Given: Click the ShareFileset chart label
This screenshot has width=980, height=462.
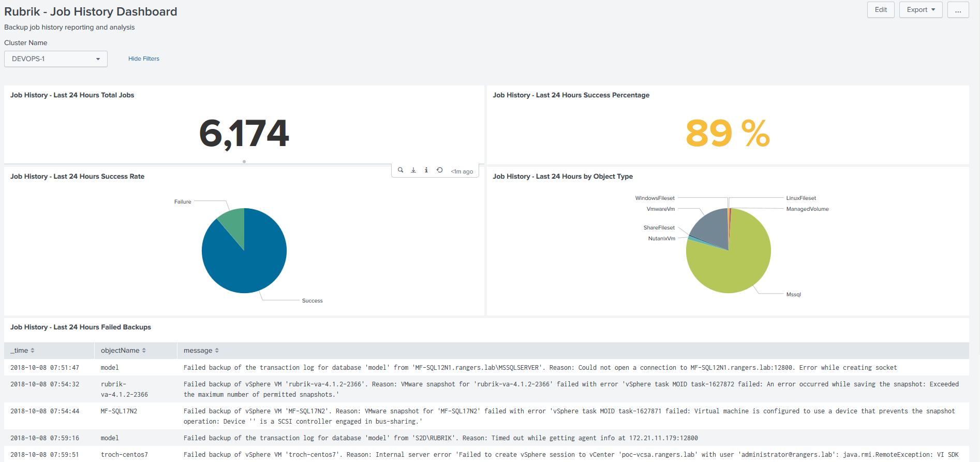Looking at the screenshot, I should coord(659,228).
